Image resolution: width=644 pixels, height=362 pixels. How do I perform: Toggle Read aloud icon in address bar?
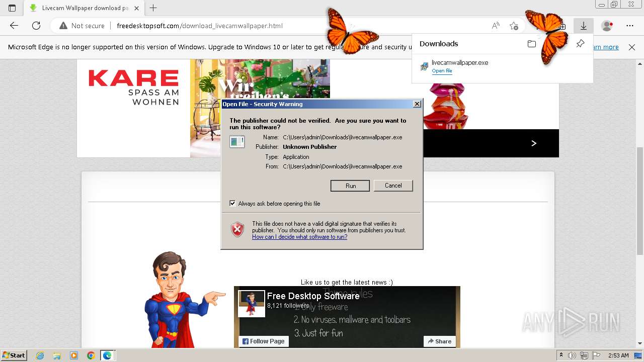tap(496, 26)
